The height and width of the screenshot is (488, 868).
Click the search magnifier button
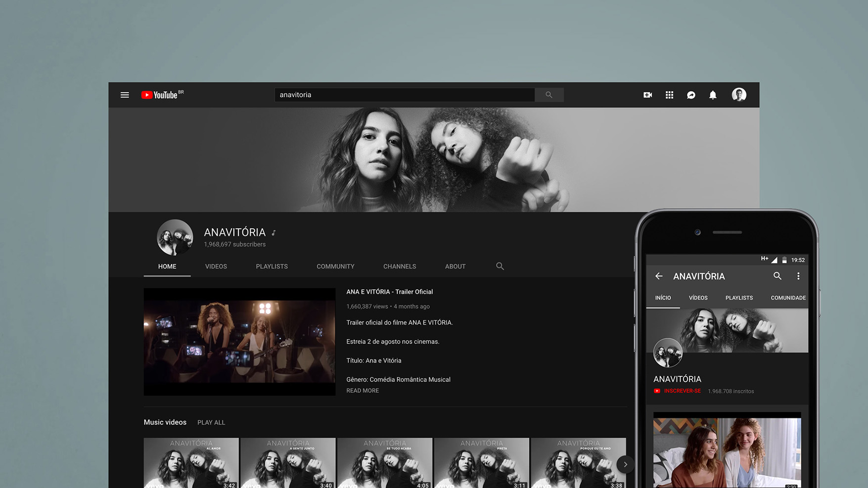click(x=549, y=95)
